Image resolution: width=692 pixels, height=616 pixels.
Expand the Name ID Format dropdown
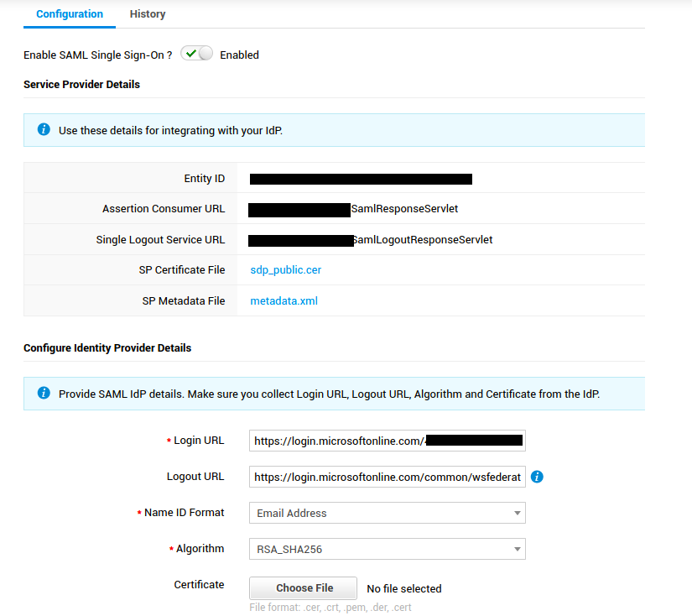point(387,513)
